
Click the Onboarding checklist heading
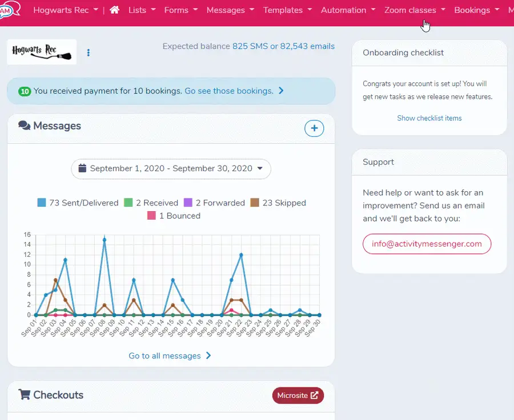[403, 52]
